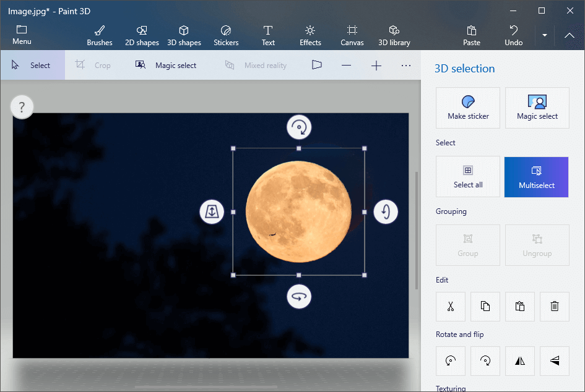Open the Brushes tool

pyautogui.click(x=100, y=35)
